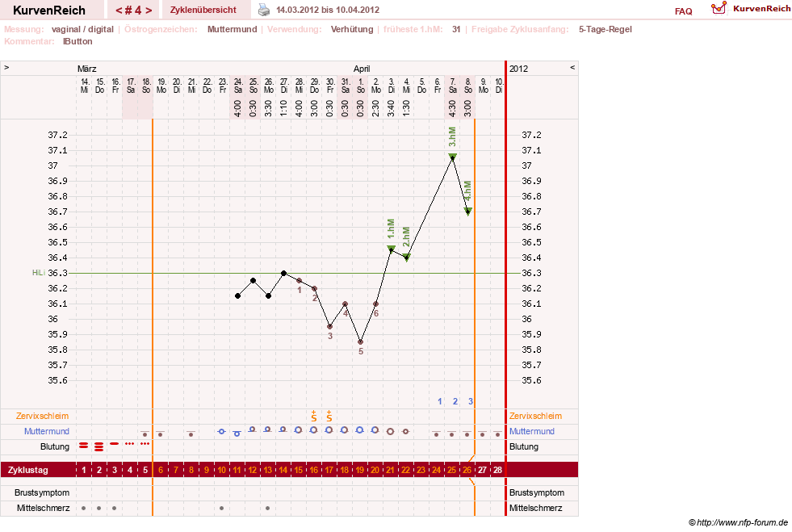Screen dimensions: 792x532
Task: Click the 'Verhütung' usage value
Action: pos(352,29)
